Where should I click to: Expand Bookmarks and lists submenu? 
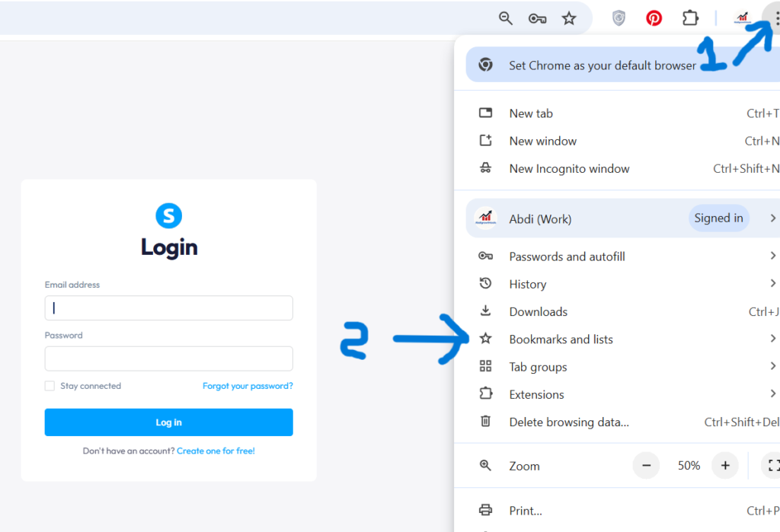pyautogui.click(x=561, y=339)
